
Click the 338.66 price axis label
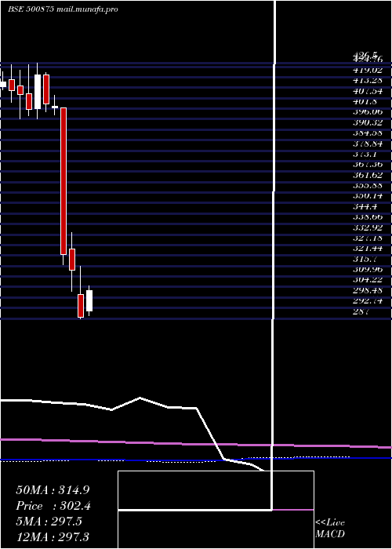tap(368, 217)
